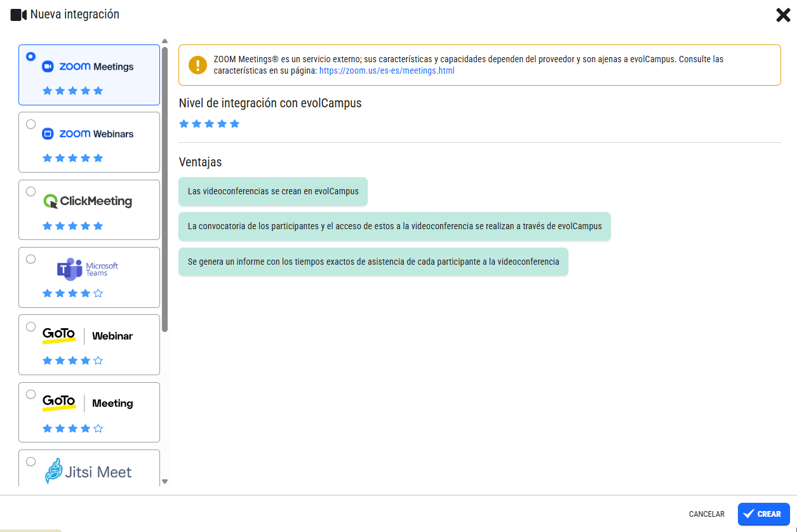797x532 pixels.
Task: Click the 'Las videoconferencias se crean' advantage
Action: [x=273, y=191]
